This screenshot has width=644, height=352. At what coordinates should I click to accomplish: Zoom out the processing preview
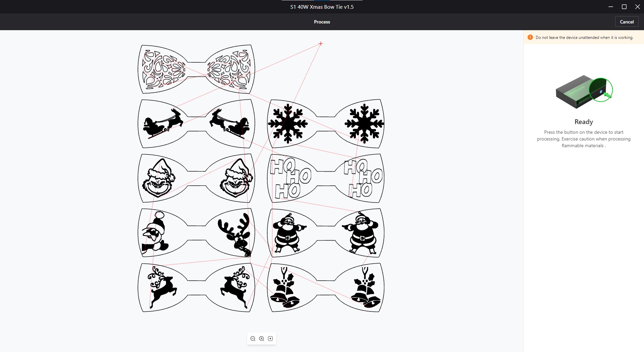point(253,339)
